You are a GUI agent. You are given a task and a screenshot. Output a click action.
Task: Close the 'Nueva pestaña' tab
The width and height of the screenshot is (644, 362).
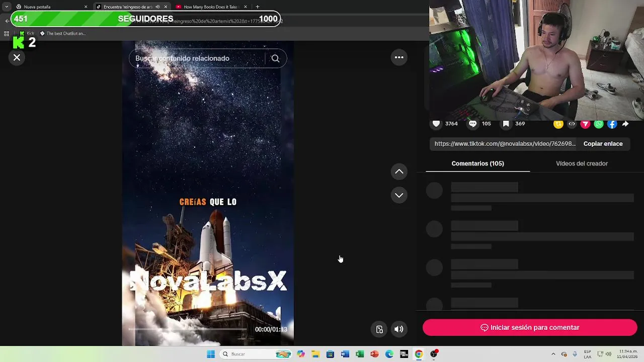(x=86, y=7)
